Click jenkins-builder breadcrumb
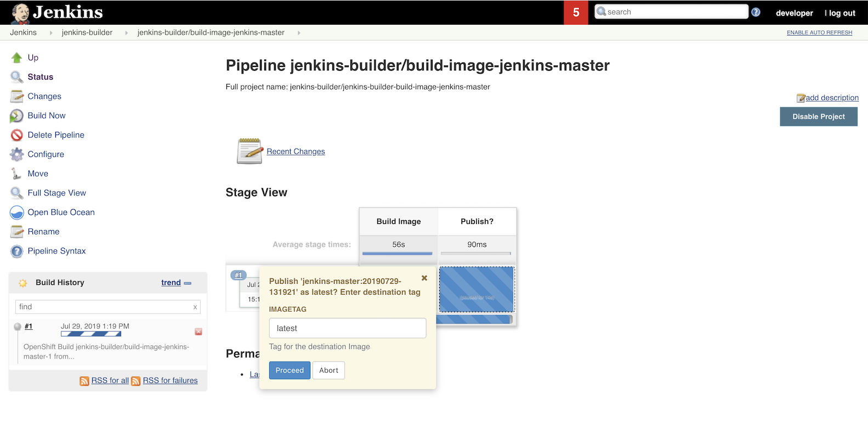The height and width of the screenshot is (438, 868). [x=87, y=32]
